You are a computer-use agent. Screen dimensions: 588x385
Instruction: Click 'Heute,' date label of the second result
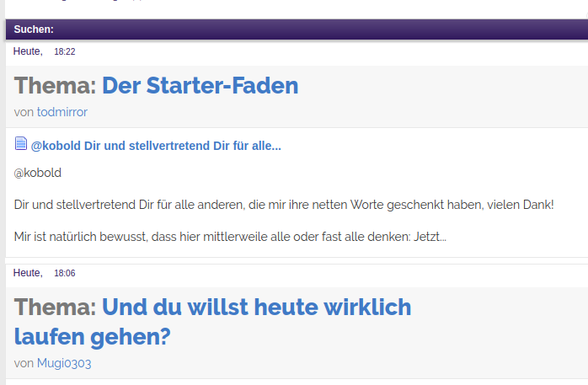click(x=28, y=273)
